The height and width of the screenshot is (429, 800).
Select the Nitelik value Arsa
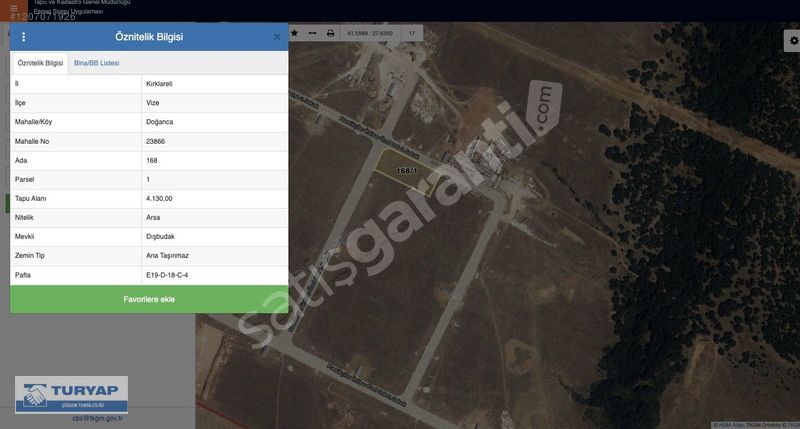click(x=153, y=217)
